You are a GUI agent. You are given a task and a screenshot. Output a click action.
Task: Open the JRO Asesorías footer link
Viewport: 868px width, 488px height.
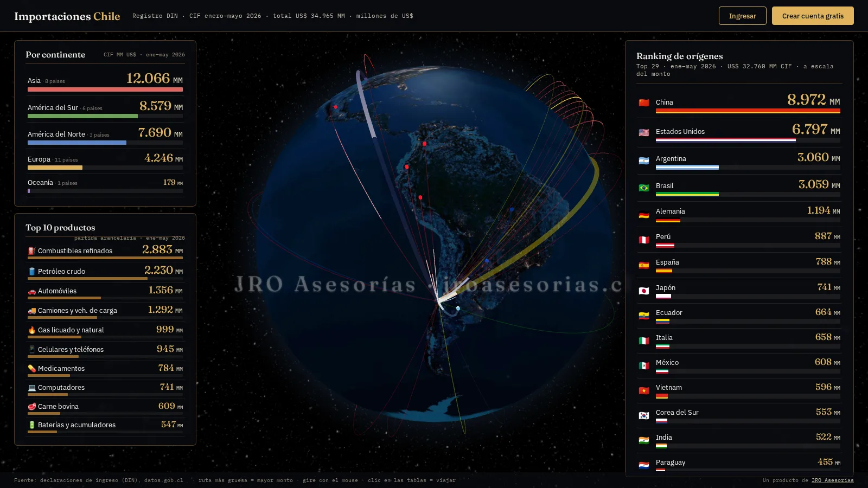[832, 480]
